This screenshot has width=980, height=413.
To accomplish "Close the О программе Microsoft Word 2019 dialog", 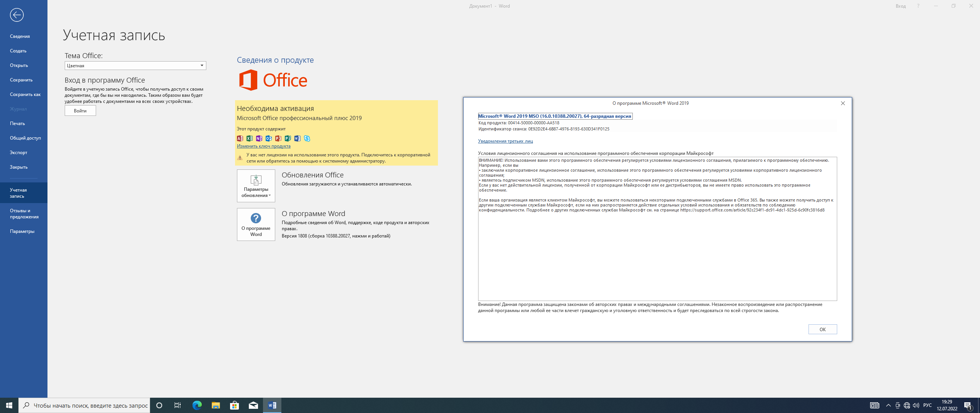I will 843,103.
